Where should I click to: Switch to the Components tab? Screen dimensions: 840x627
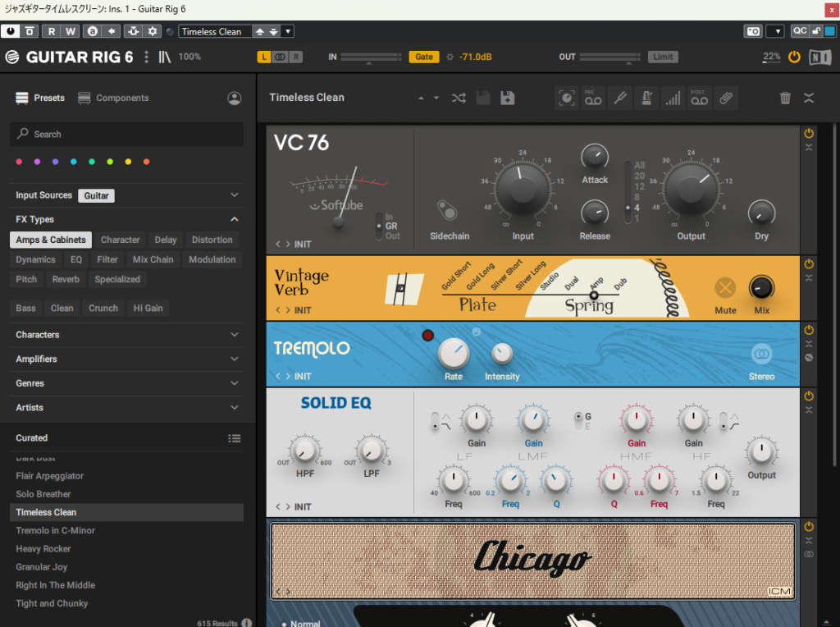[x=113, y=98]
